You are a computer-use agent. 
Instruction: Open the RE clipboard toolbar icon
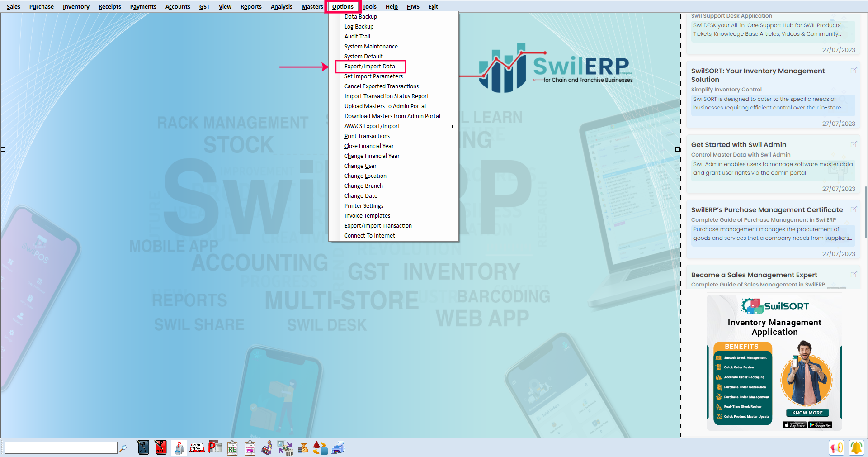[232, 448]
